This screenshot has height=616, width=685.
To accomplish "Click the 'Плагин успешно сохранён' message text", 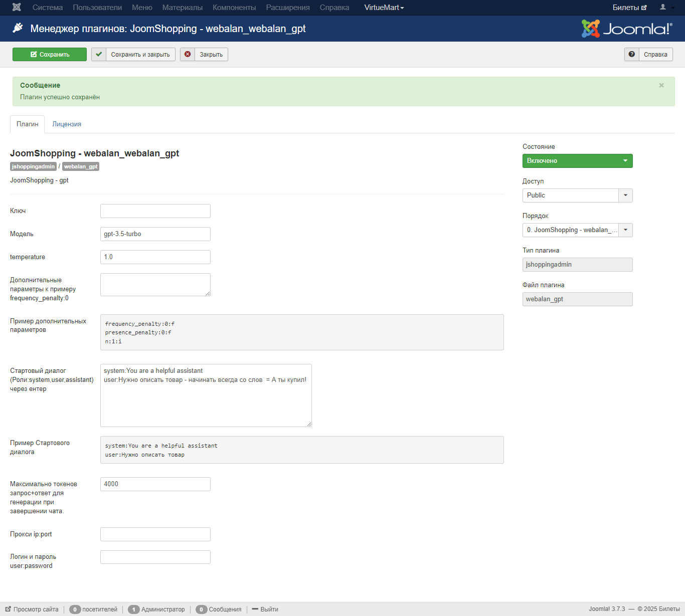I will [60, 97].
